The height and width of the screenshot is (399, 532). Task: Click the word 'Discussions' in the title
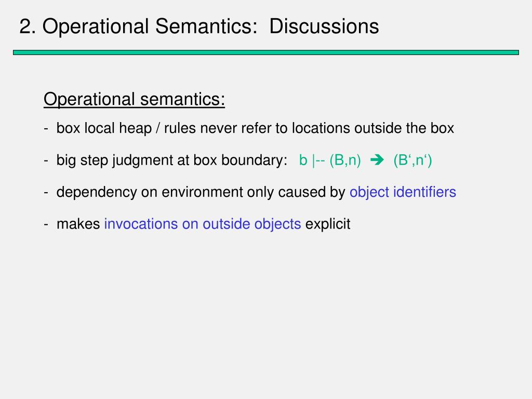[324, 26]
